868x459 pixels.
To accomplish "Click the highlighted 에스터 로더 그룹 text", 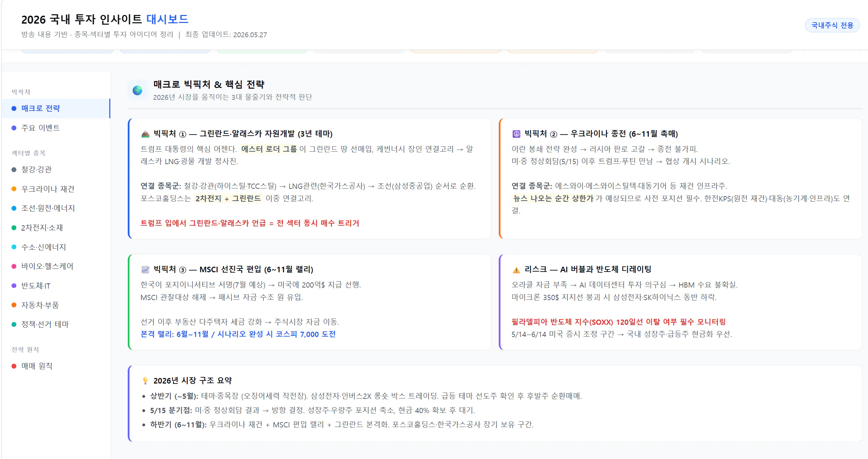I will (269, 149).
